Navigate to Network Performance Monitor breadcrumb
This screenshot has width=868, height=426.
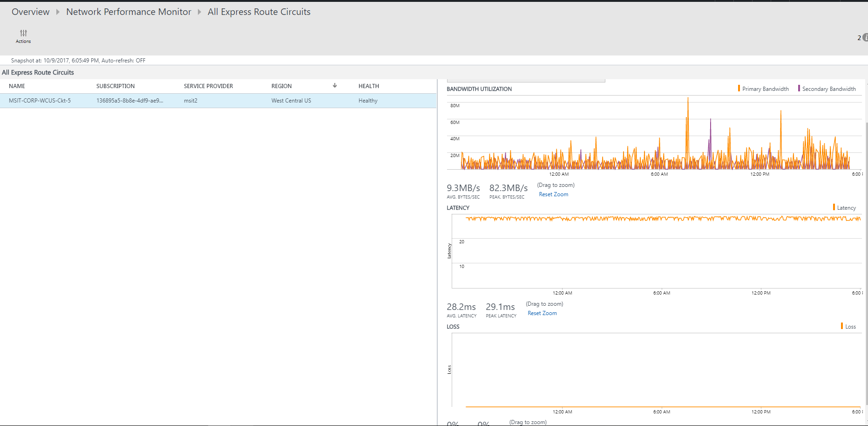coord(129,12)
